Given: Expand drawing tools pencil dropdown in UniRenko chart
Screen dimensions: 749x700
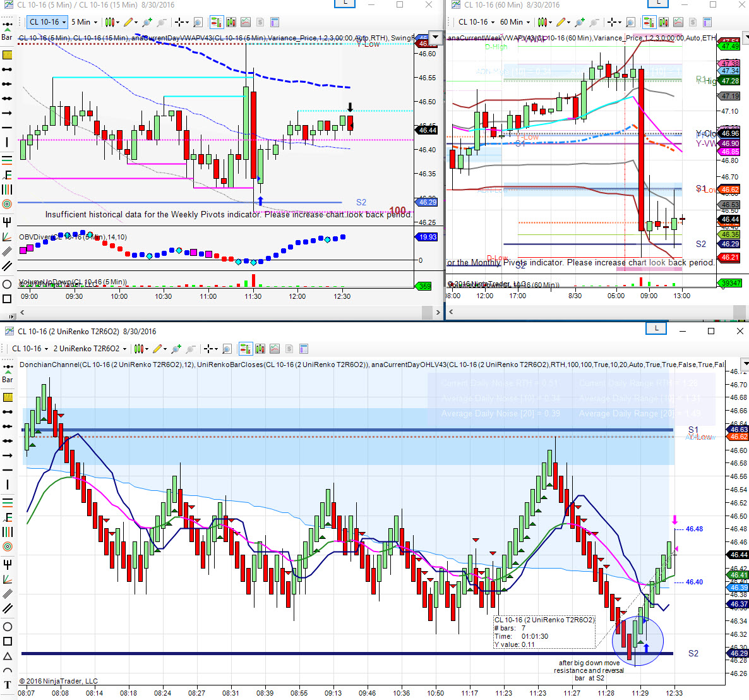Looking at the screenshot, I should click(x=165, y=349).
